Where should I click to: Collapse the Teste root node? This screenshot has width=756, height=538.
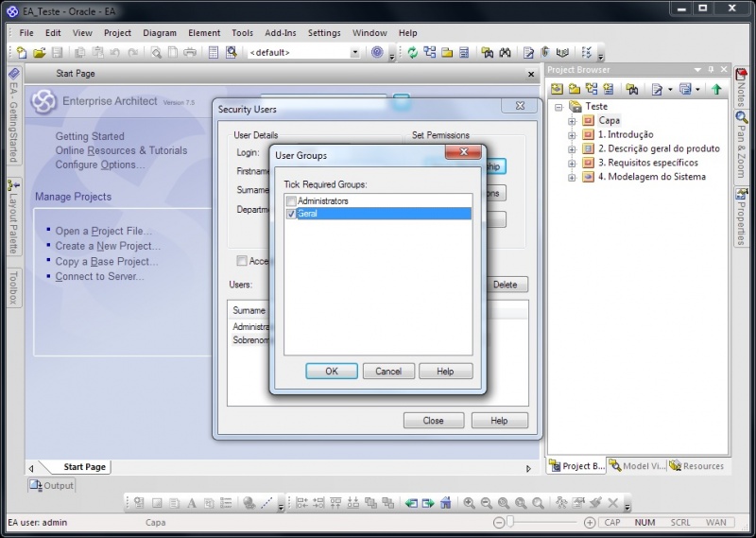(x=559, y=107)
